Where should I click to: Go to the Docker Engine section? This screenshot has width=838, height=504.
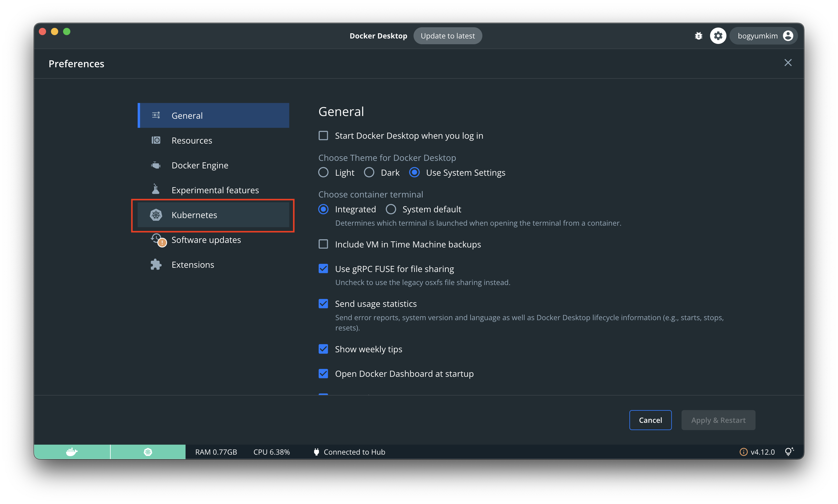(x=200, y=165)
